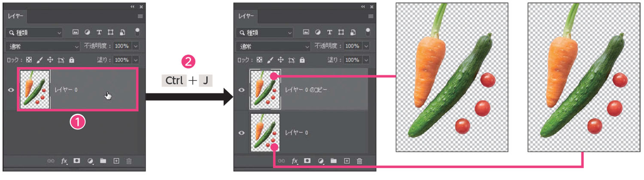The height and width of the screenshot is (180, 644).
Task: Open 種類 filter dropdown in two-layer panel
Action: click(x=265, y=32)
